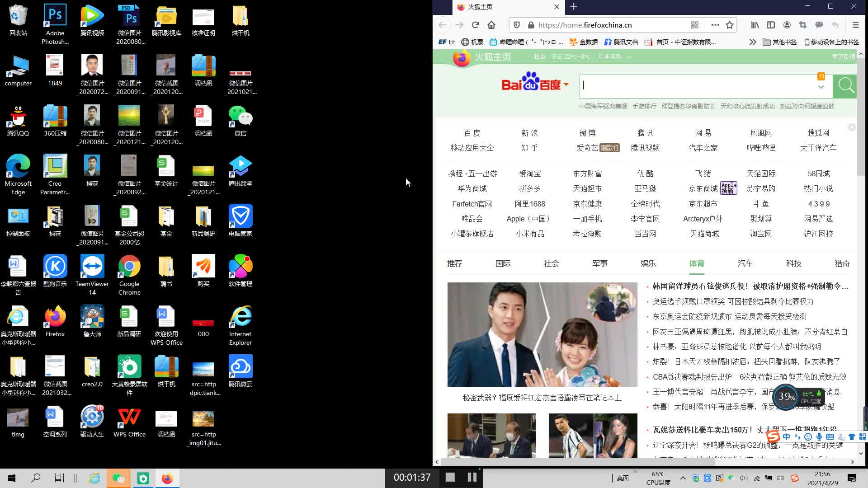Open 鲁大师 desktop icon

click(92, 321)
